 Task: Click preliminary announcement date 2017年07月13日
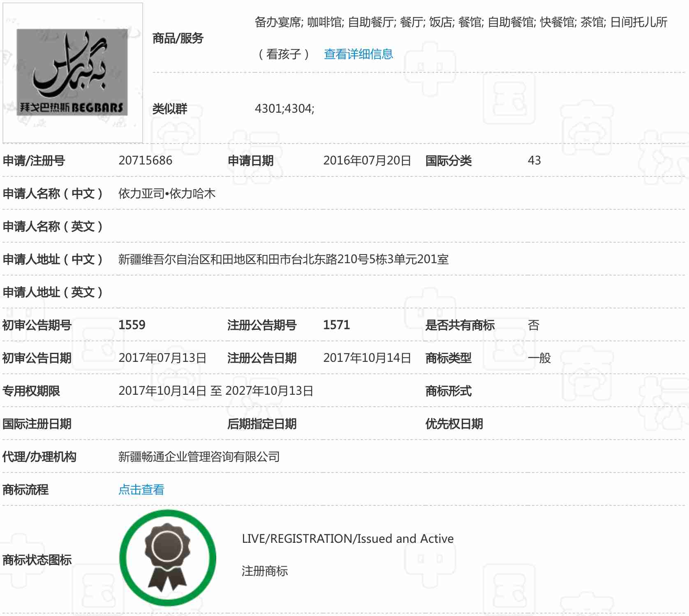click(162, 358)
